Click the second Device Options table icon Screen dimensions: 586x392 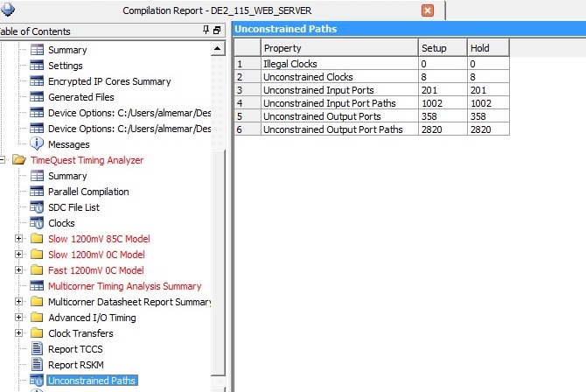click(x=37, y=129)
